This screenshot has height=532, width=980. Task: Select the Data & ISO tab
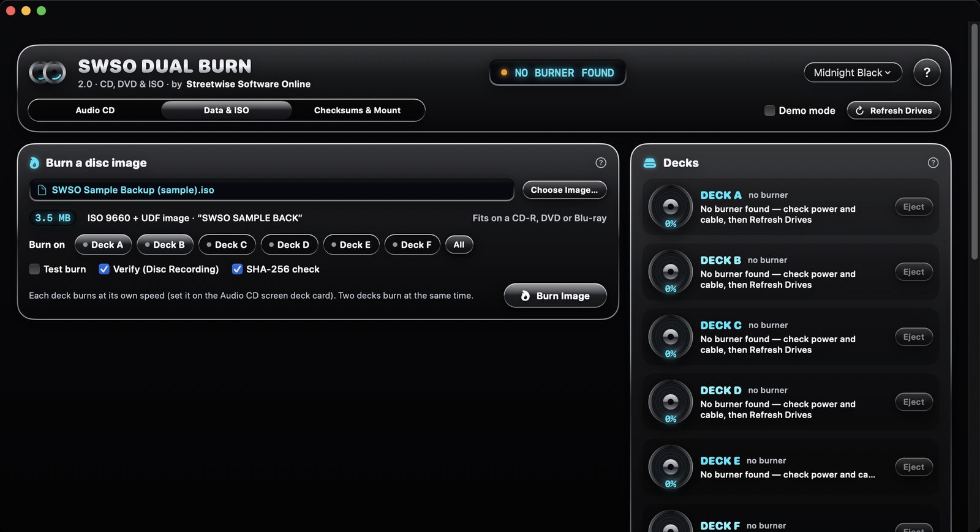(x=227, y=110)
